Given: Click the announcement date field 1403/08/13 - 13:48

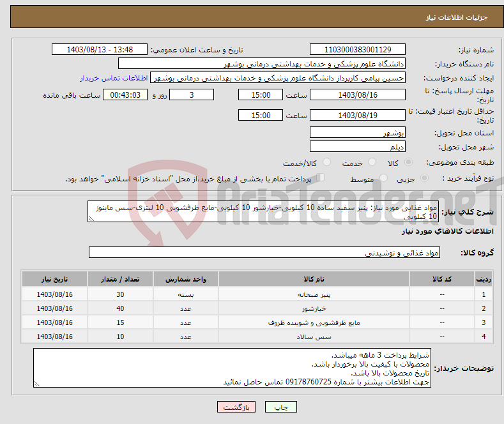Looking at the screenshot, I should [100, 49].
